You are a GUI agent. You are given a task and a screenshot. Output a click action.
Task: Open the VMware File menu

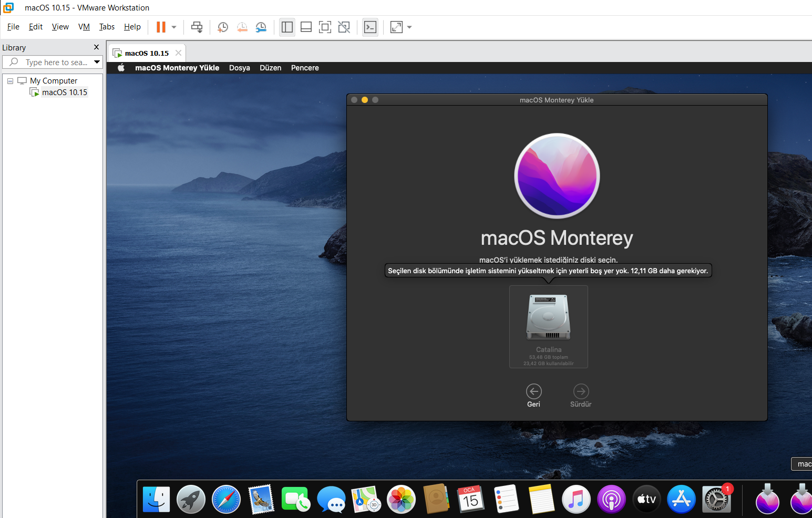click(13, 27)
